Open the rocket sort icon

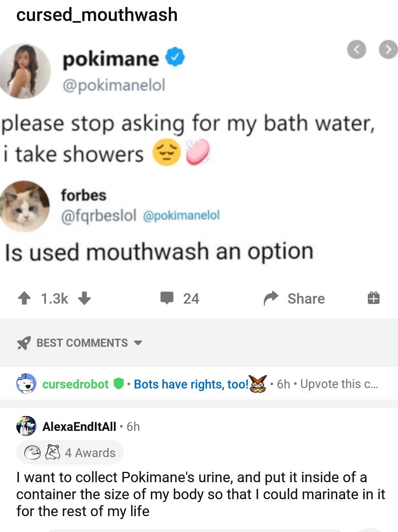point(24,343)
